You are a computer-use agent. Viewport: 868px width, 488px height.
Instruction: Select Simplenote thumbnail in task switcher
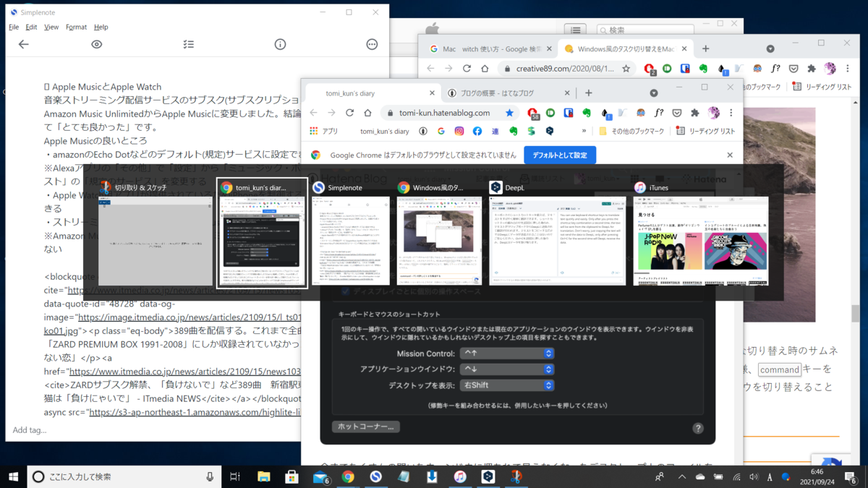click(352, 232)
